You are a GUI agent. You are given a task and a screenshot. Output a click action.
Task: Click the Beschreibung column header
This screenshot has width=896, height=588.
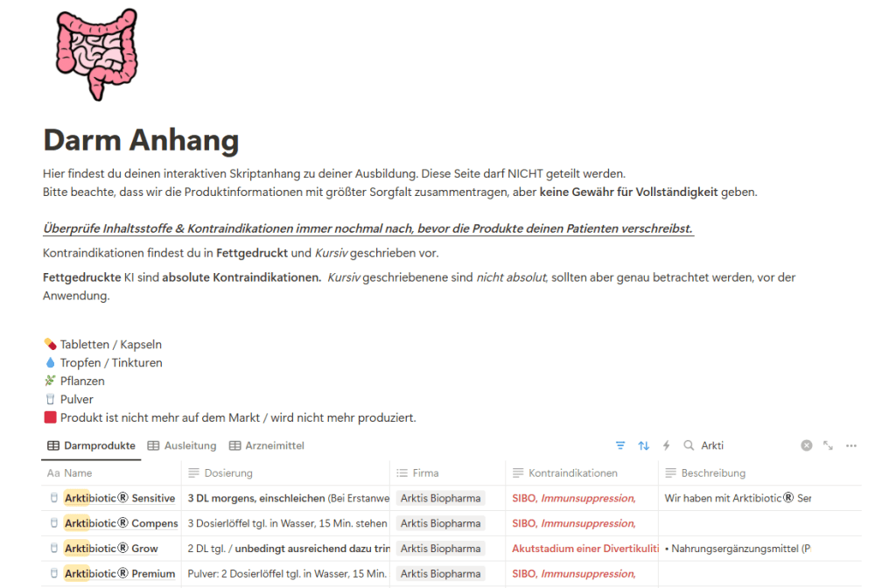tap(760, 473)
